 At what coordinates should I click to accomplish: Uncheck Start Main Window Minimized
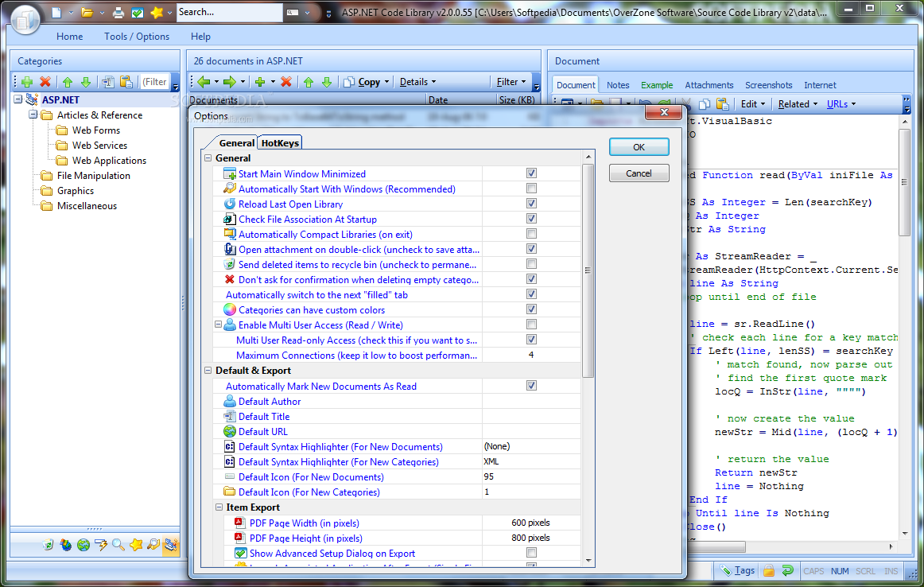click(531, 173)
